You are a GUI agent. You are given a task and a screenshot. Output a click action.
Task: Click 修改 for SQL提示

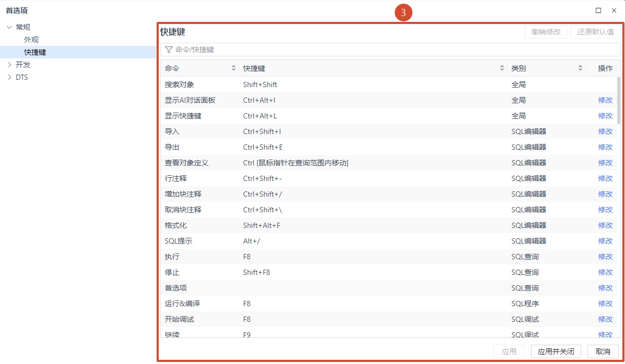[605, 241]
